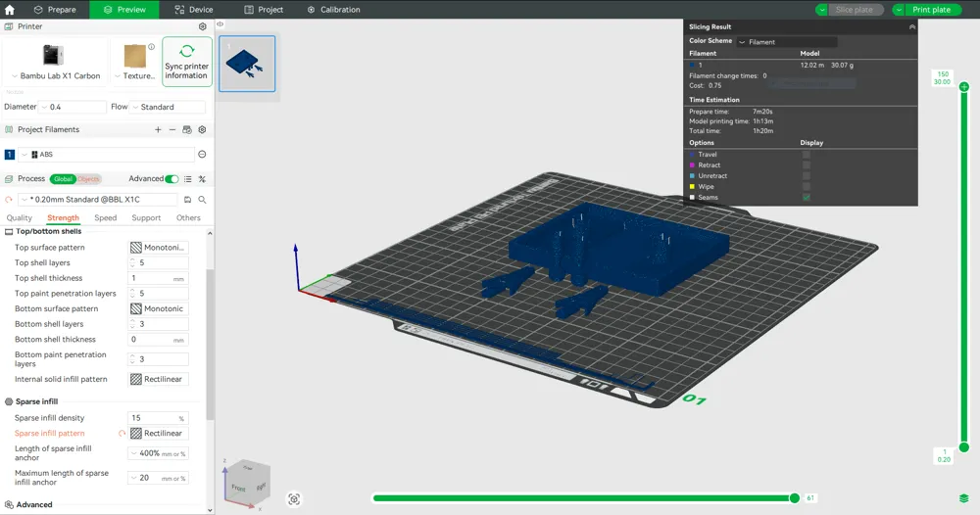Toggle the Unretract display checkbox
Screen dimensions: 980x515
tap(807, 175)
